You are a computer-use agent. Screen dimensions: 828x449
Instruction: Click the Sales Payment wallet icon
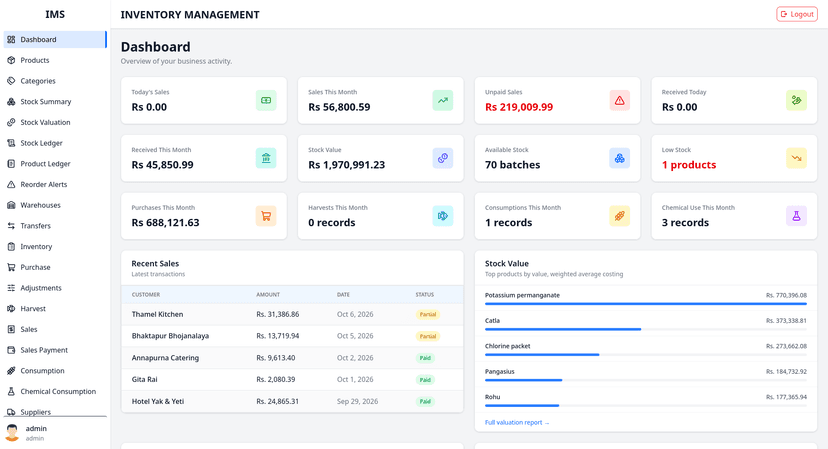(x=11, y=350)
